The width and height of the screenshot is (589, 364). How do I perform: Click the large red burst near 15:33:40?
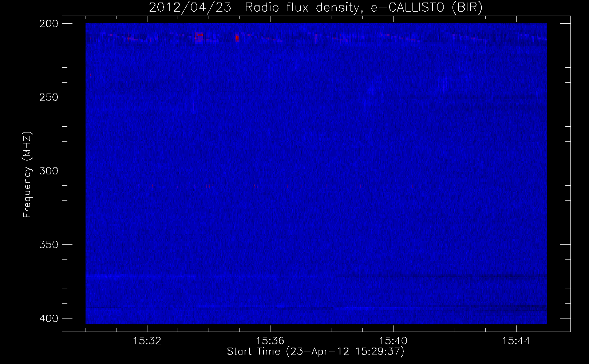[x=199, y=37]
